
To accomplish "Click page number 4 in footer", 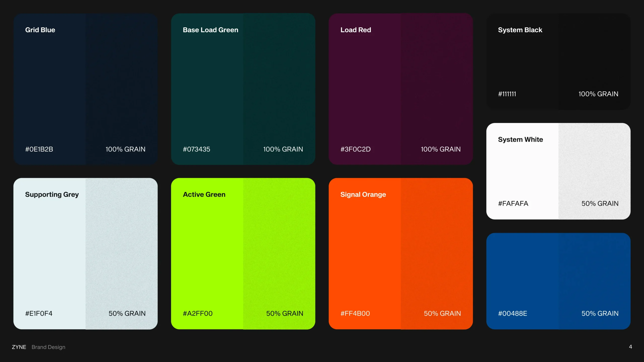I will 630,347.
